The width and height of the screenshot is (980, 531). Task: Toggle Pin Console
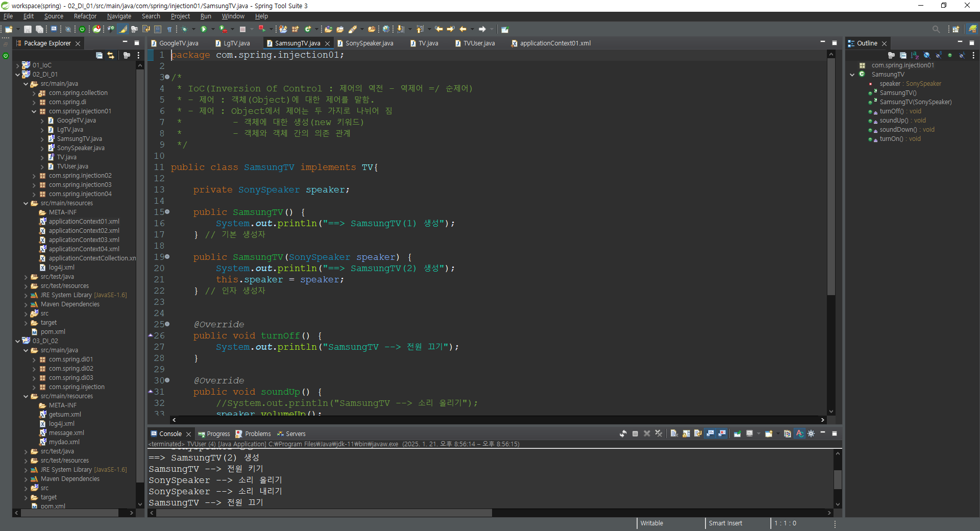point(737,433)
